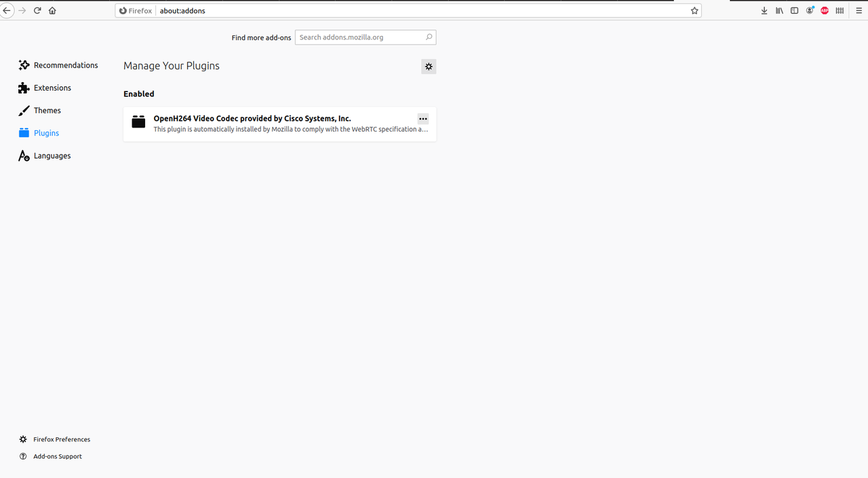Open Add-ons Support
The height and width of the screenshot is (478, 868).
tap(51, 456)
